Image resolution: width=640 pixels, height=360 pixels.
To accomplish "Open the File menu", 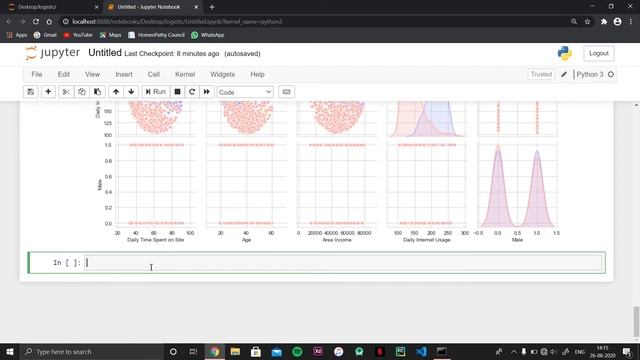I will [x=37, y=74].
